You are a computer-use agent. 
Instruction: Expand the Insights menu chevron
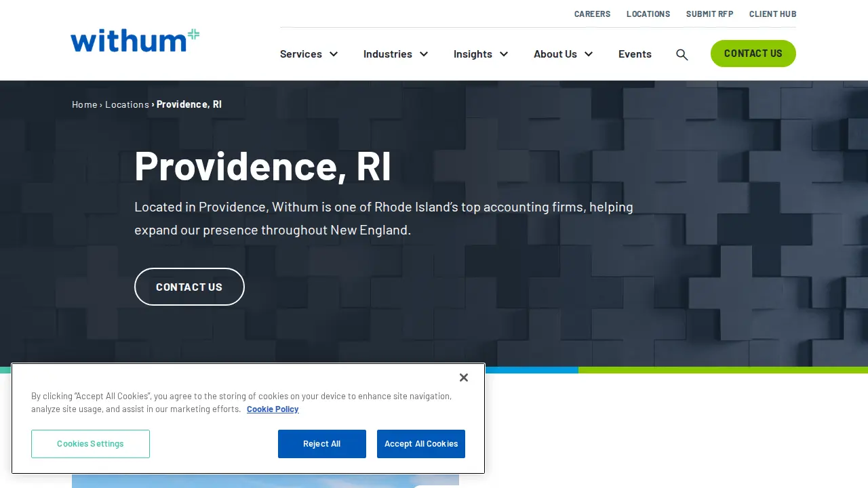(504, 54)
